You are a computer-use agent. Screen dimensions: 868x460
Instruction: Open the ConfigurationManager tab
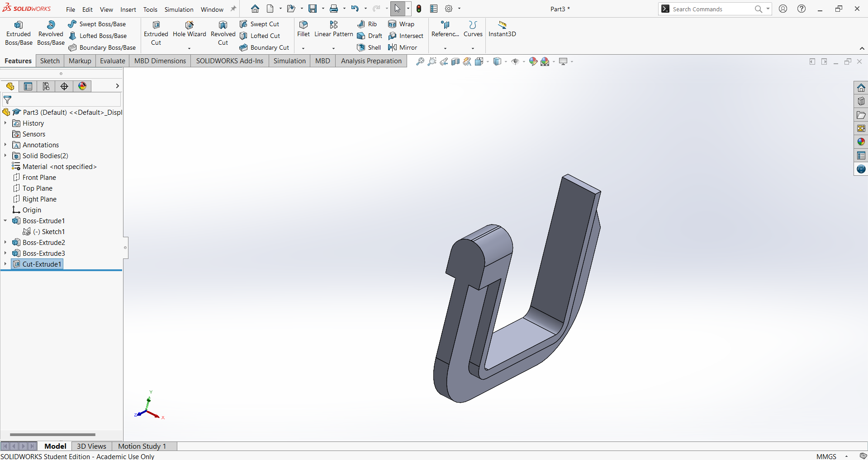point(46,86)
